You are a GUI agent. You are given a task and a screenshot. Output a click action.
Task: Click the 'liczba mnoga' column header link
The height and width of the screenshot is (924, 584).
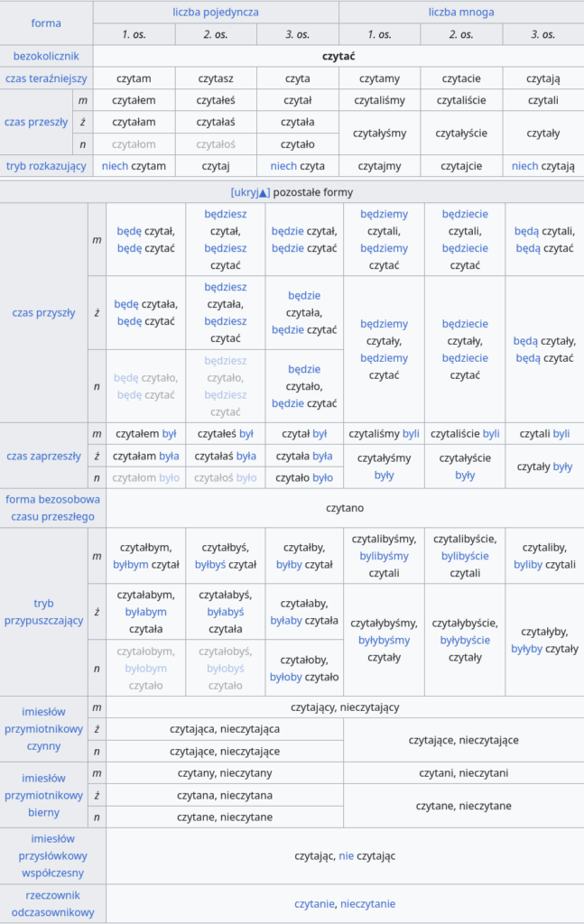coord(461,12)
